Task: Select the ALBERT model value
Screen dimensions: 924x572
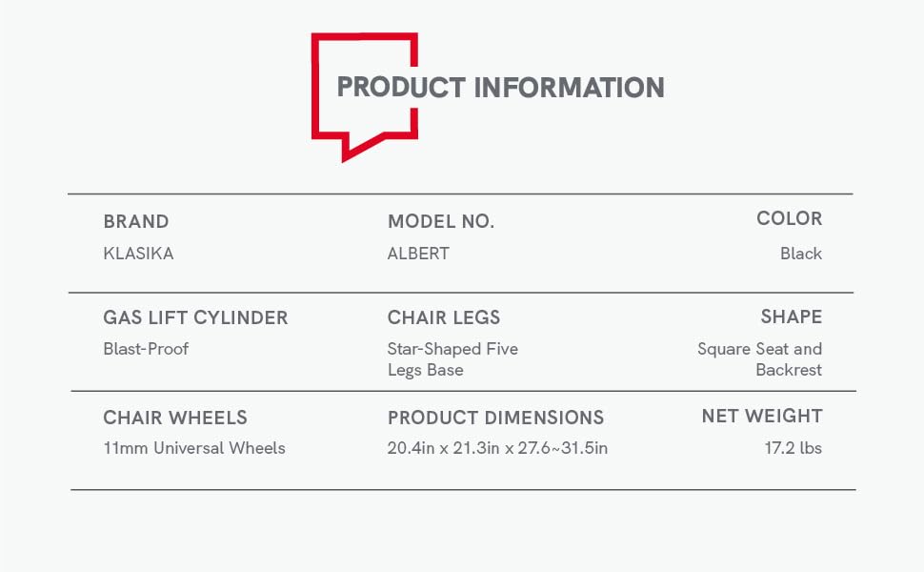Action: tap(418, 254)
